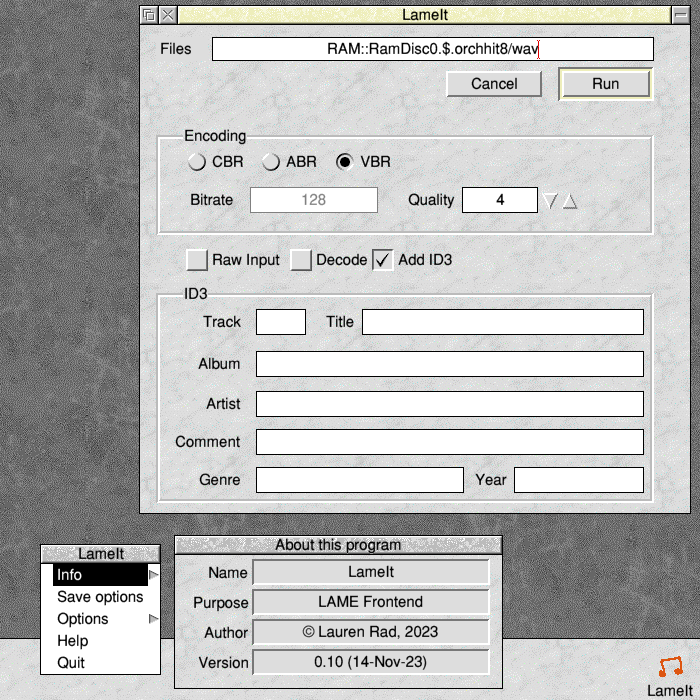This screenshot has height=700, width=700.
Task: Open Options in the LameIt menu
Action: coord(100,619)
